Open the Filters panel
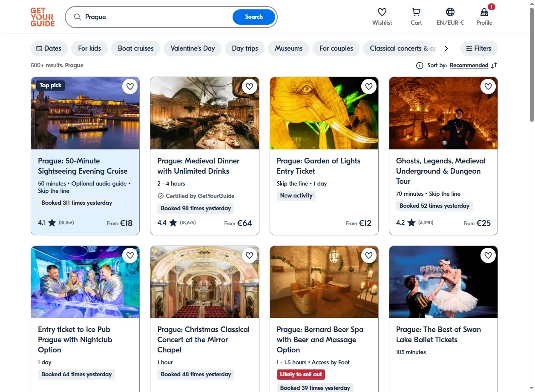The height and width of the screenshot is (392, 535). pos(479,49)
